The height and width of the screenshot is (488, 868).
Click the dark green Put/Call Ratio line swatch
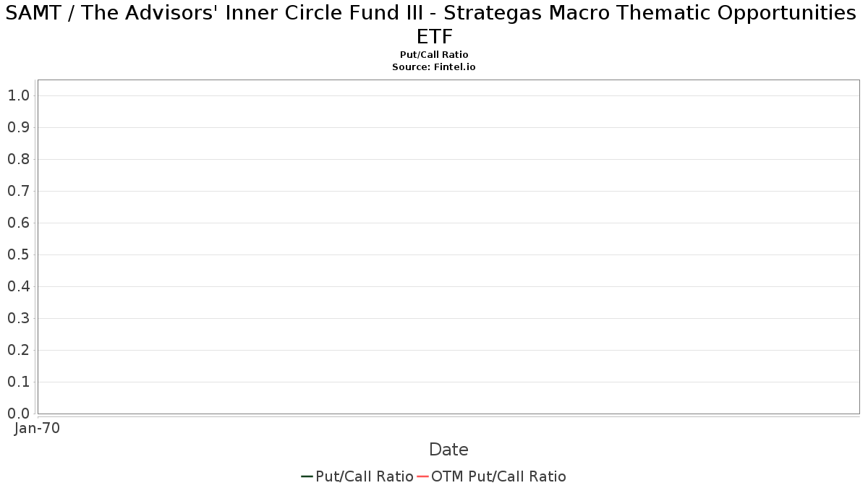(x=307, y=476)
